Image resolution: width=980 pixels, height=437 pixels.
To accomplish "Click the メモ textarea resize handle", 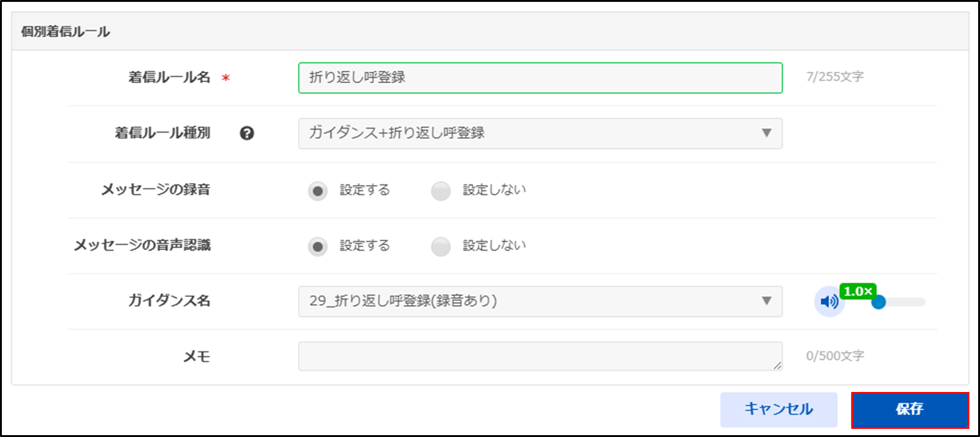I will click(x=777, y=366).
